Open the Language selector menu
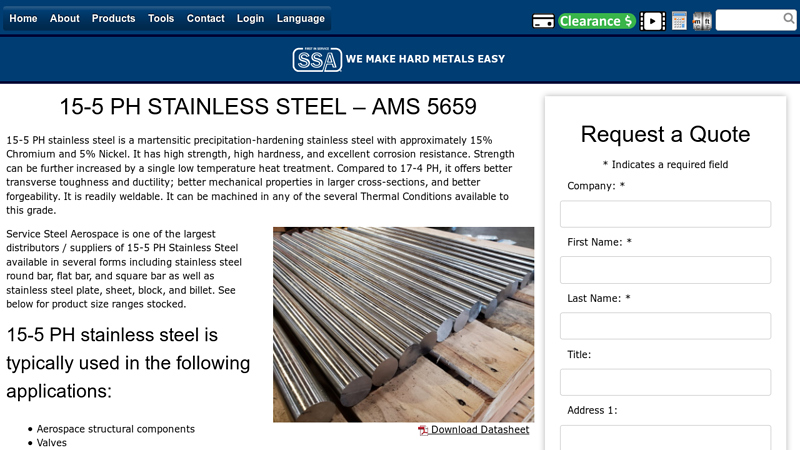Screen dimensions: 800x450 [x=300, y=18]
